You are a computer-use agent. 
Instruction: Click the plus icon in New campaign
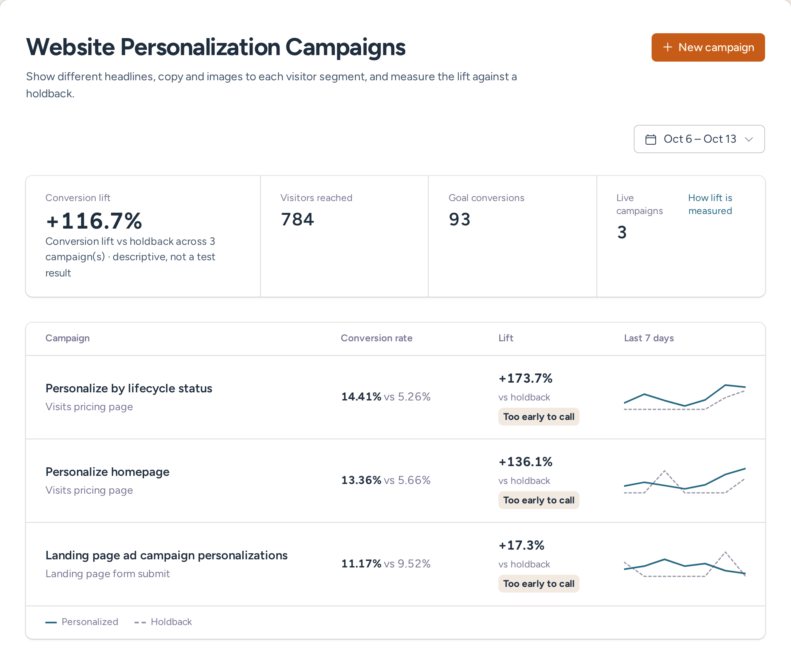[667, 47]
